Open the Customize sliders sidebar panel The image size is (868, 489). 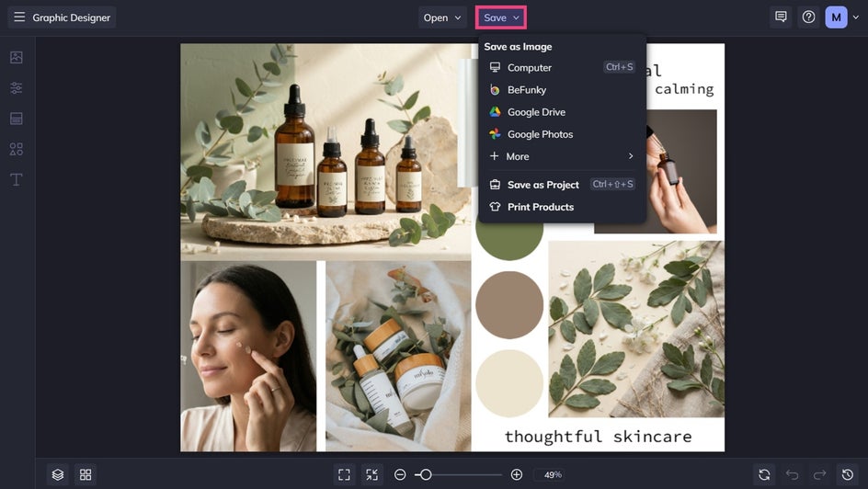17,88
